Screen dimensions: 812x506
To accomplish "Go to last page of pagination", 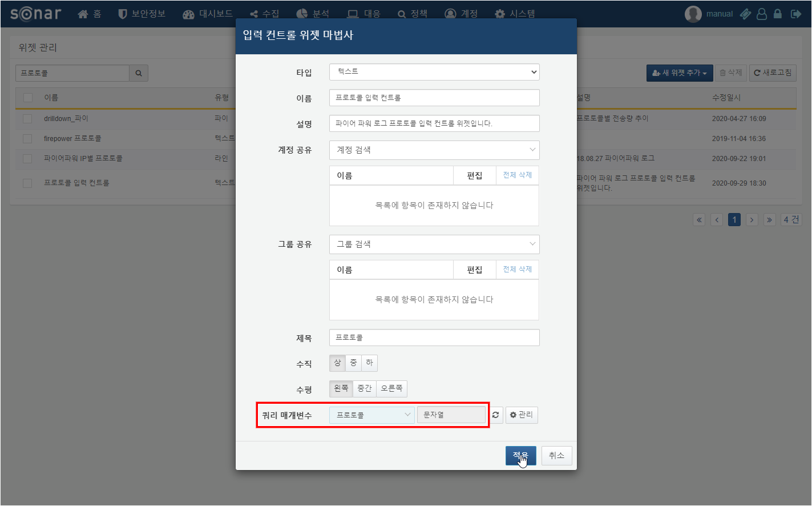I will point(770,220).
